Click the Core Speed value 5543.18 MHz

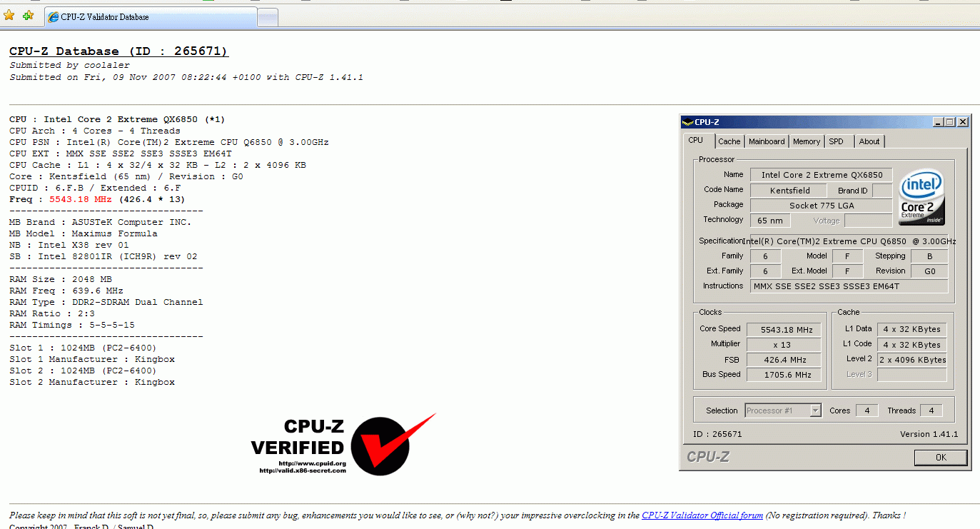[x=784, y=330]
